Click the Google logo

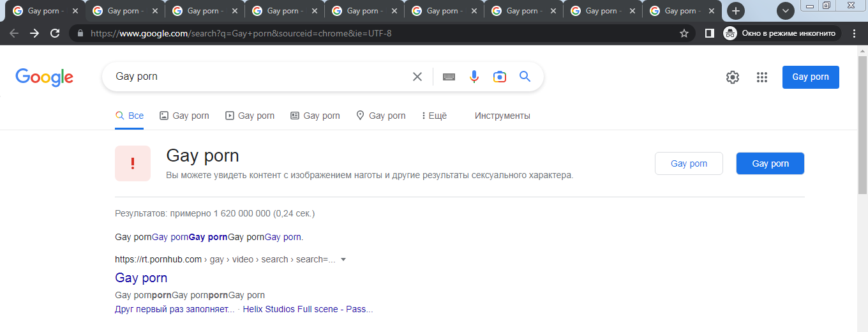(x=45, y=77)
